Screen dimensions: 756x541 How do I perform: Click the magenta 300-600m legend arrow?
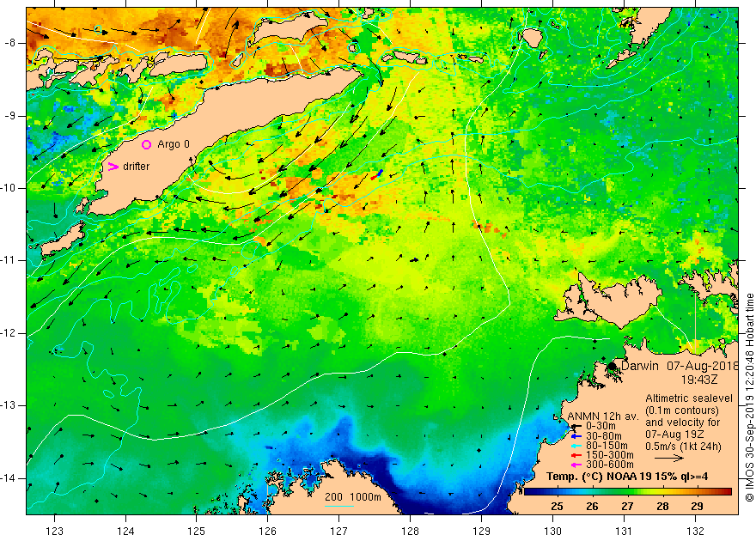[x=576, y=465]
